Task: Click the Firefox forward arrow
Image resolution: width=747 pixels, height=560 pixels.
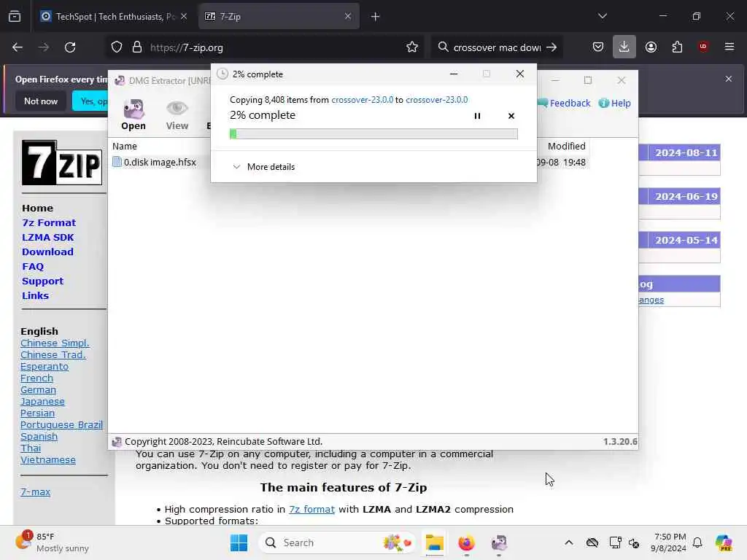Action: click(43, 47)
